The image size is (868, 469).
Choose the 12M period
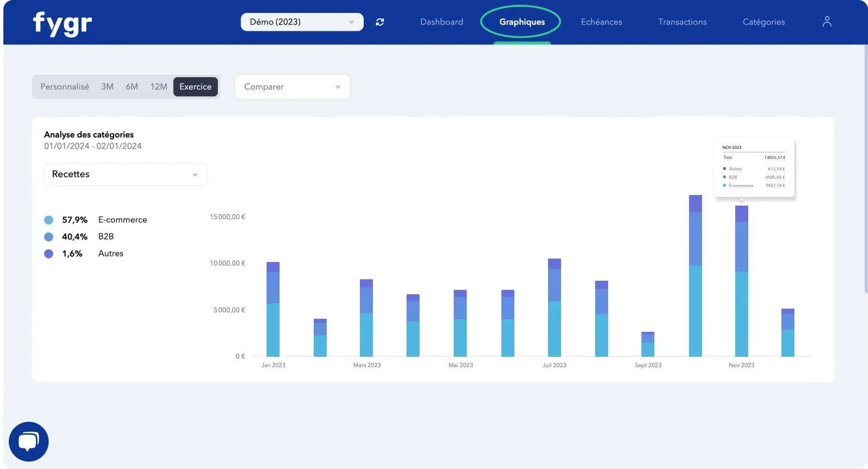point(159,87)
